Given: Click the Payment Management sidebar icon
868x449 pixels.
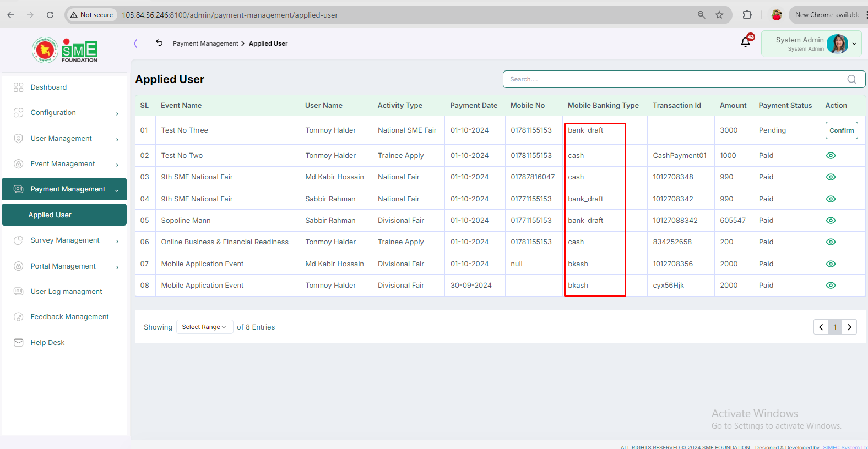Looking at the screenshot, I should click(x=18, y=189).
